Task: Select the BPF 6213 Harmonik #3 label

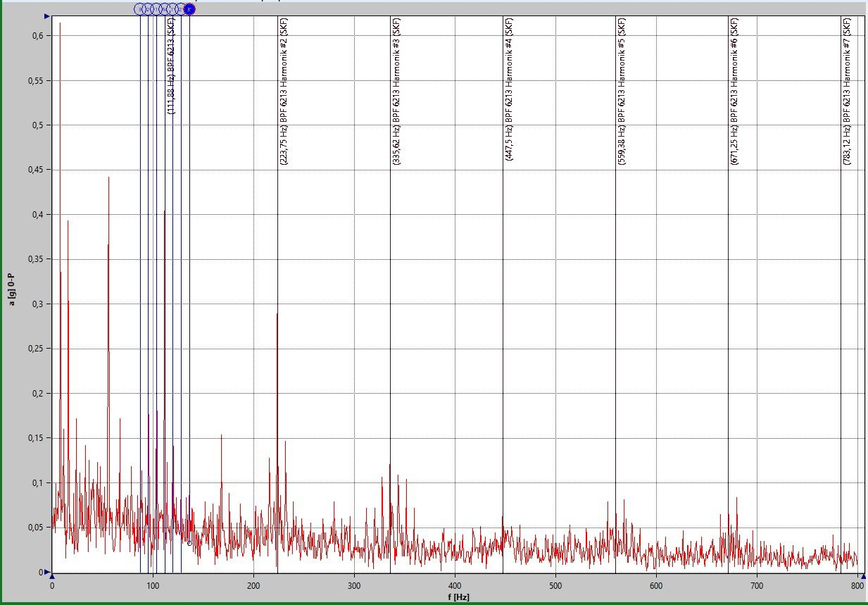Action: point(396,92)
